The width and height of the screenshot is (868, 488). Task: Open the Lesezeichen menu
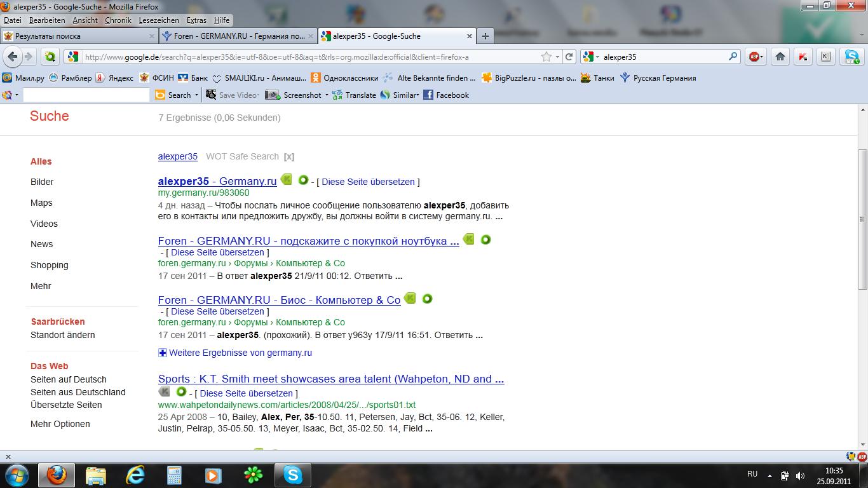159,20
